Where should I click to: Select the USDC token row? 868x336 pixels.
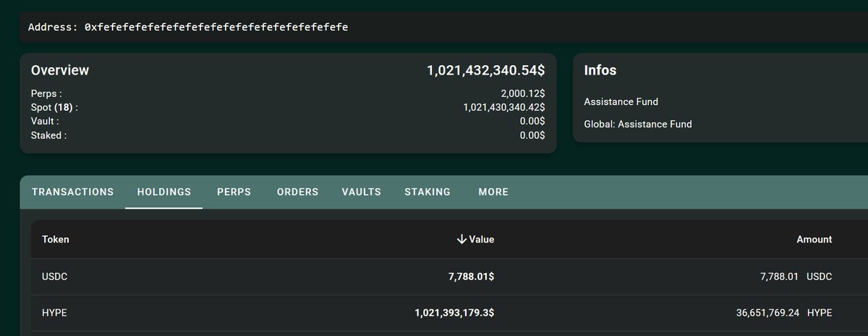[x=449, y=276]
